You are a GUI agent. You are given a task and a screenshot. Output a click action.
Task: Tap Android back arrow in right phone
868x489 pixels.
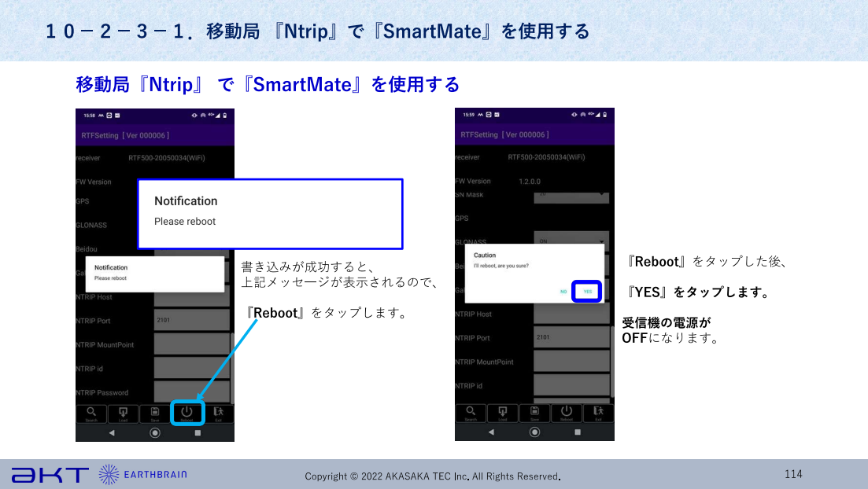tap(491, 432)
